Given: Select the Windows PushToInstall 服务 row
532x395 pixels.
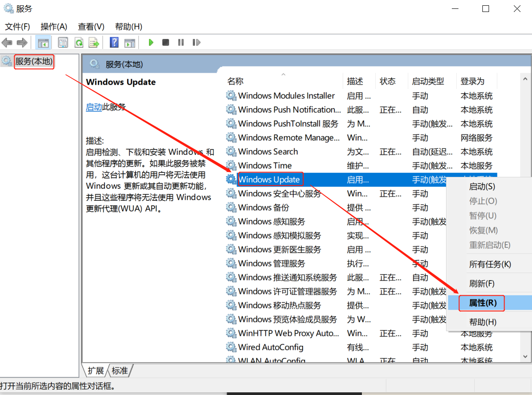Looking at the screenshot, I should [x=361, y=123].
